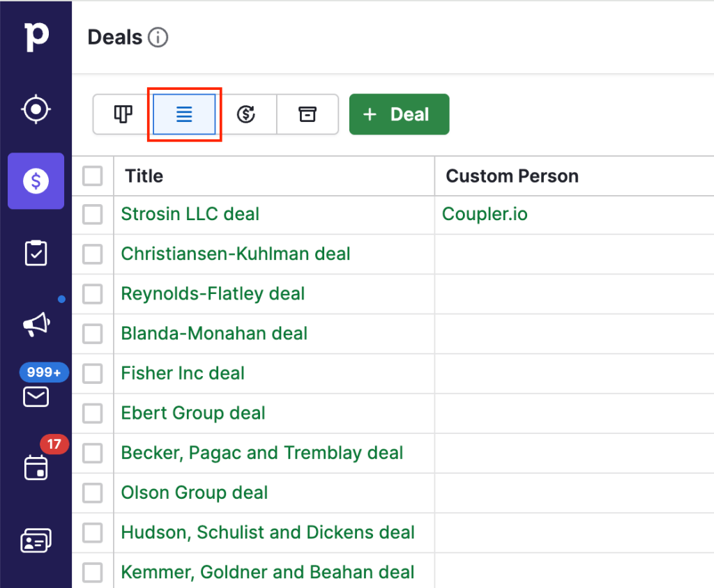Viewport: 714px width, 588px height.
Task: Select checkbox for Christiansen-Kuhlman deal
Action: point(93,254)
